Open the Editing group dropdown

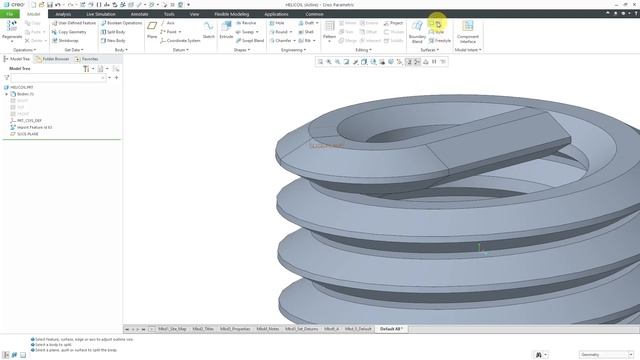tap(363, 50)
